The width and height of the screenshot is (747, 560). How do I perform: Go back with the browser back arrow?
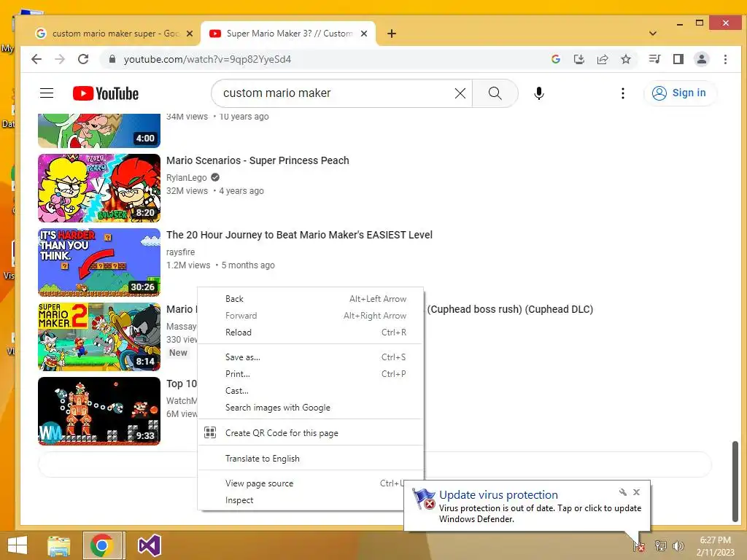tap(36, 59)
